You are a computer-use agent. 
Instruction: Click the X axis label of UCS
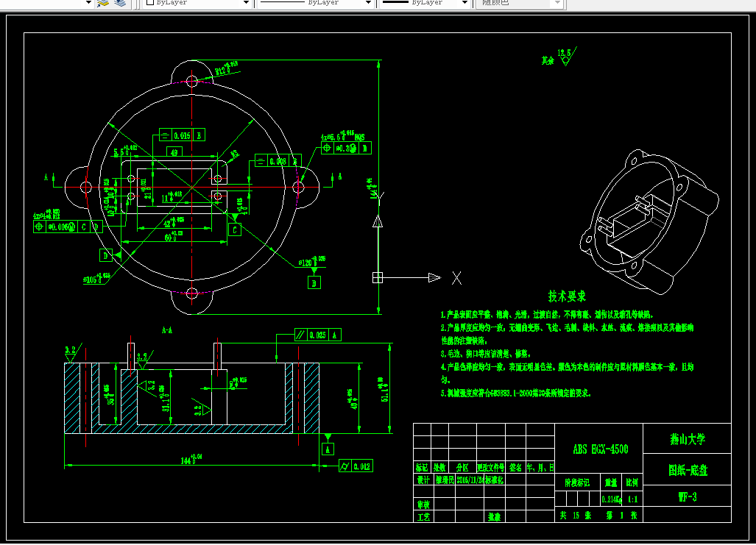pos(456,278)
